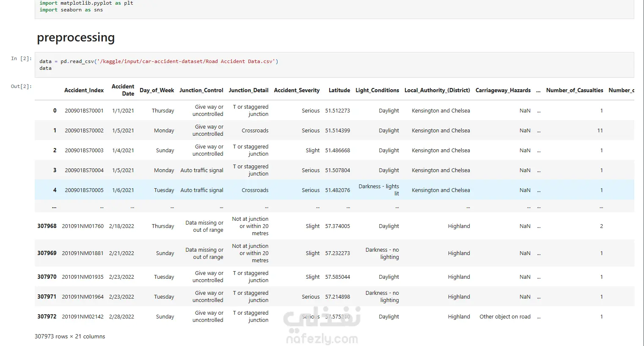Viewport: 644px width, 346px height.
Task: Click the Darkness - lights lit cell
Action: 379,190
